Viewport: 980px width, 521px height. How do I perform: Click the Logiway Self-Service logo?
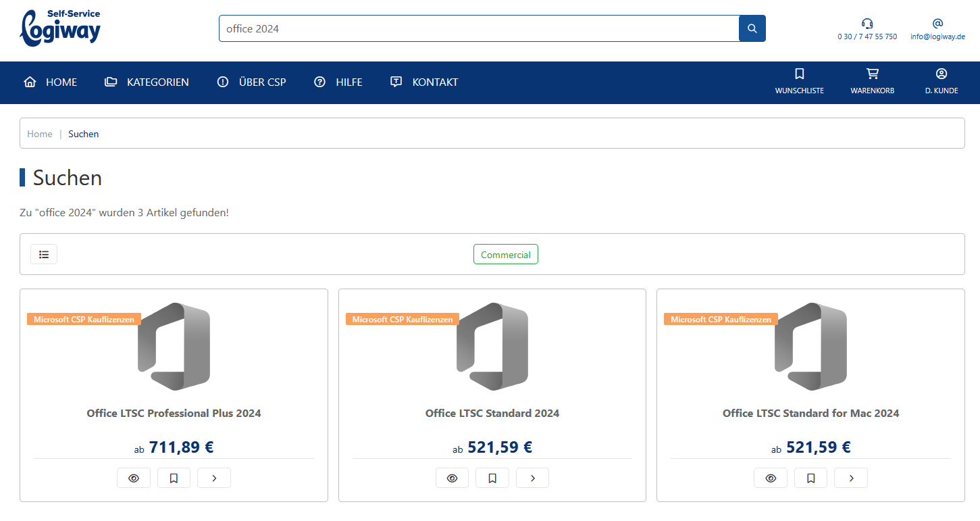coord(60,28)
